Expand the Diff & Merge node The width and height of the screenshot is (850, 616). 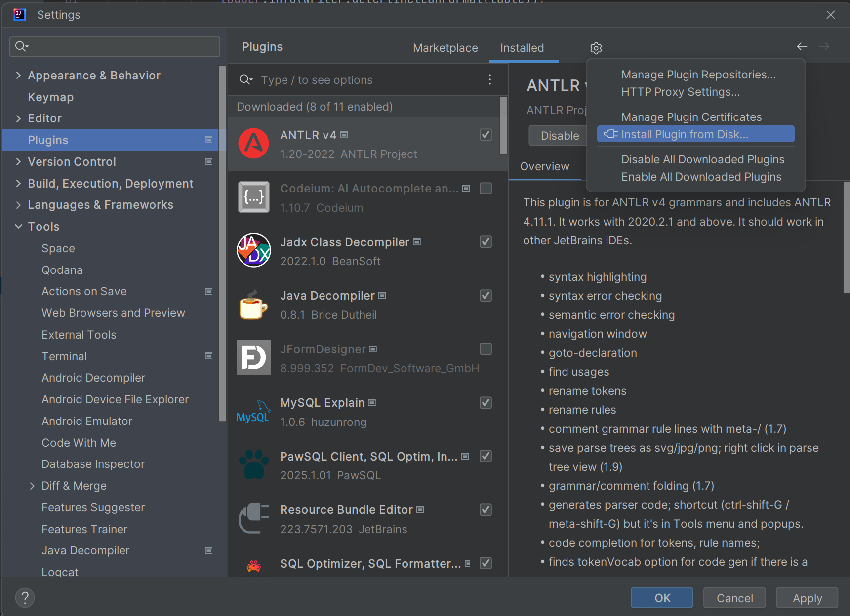(32, 486)
